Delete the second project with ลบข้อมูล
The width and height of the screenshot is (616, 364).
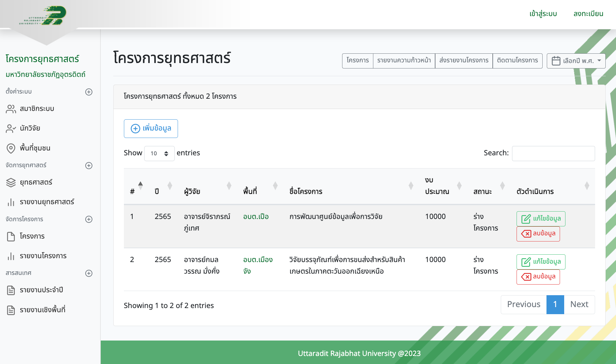click(538, 277)
